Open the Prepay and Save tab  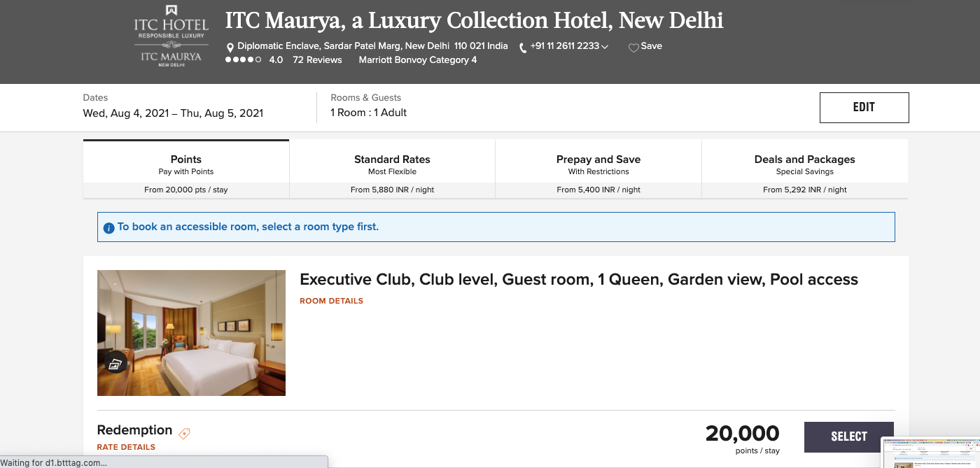point(598,169)
